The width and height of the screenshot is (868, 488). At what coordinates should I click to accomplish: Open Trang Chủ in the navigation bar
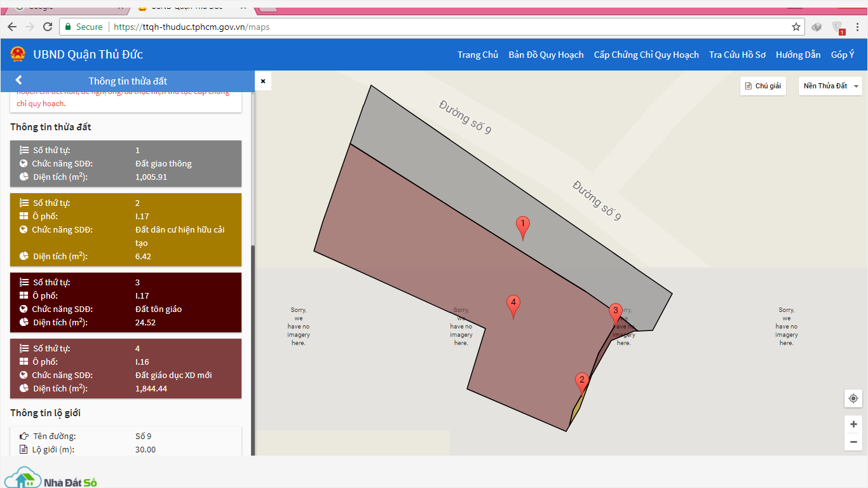pyautogui.click(x=478, y=55)
